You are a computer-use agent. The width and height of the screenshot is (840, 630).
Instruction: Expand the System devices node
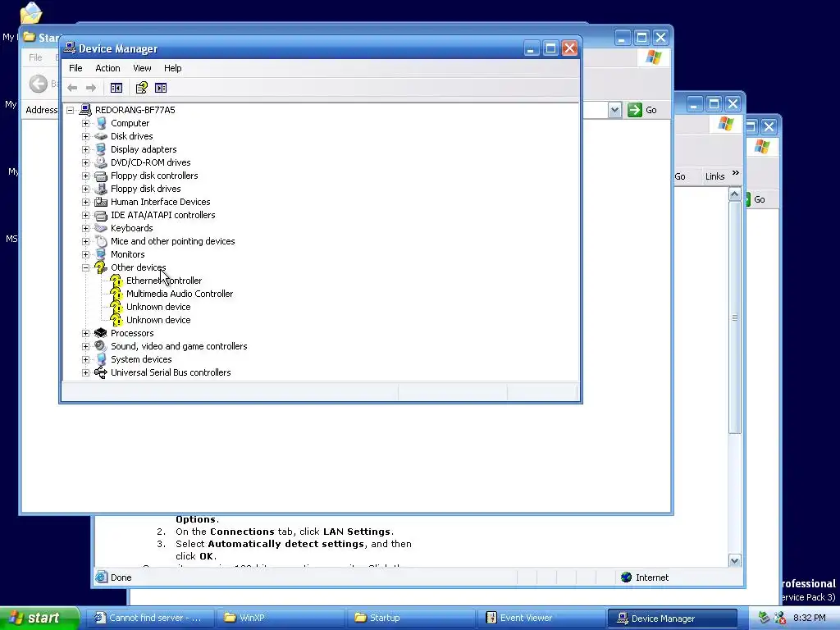(85, 359)
